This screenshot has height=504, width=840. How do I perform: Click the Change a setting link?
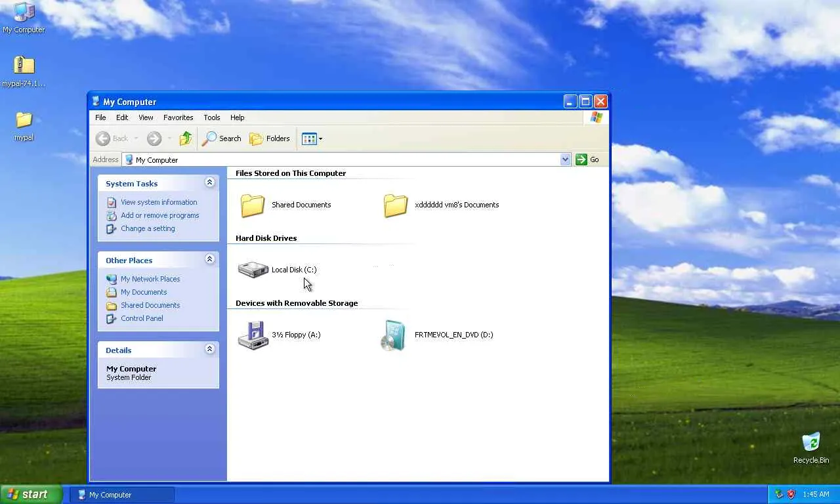click(148, 228)
